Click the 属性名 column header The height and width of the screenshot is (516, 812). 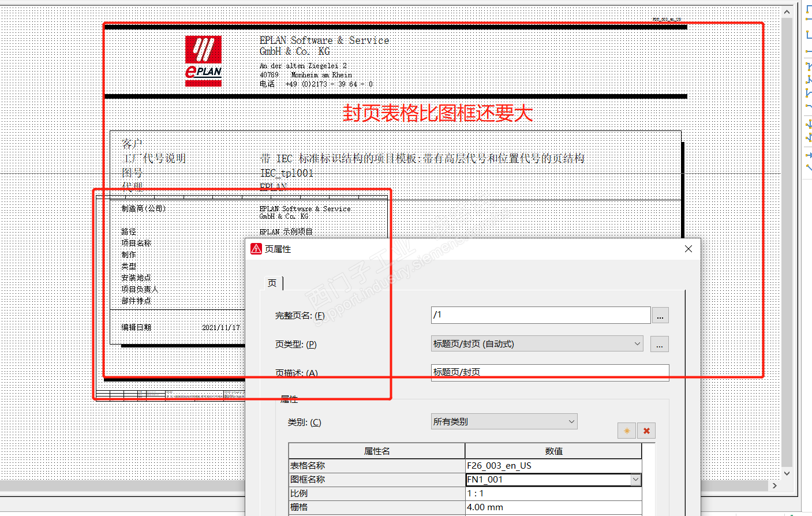(377, 451)
